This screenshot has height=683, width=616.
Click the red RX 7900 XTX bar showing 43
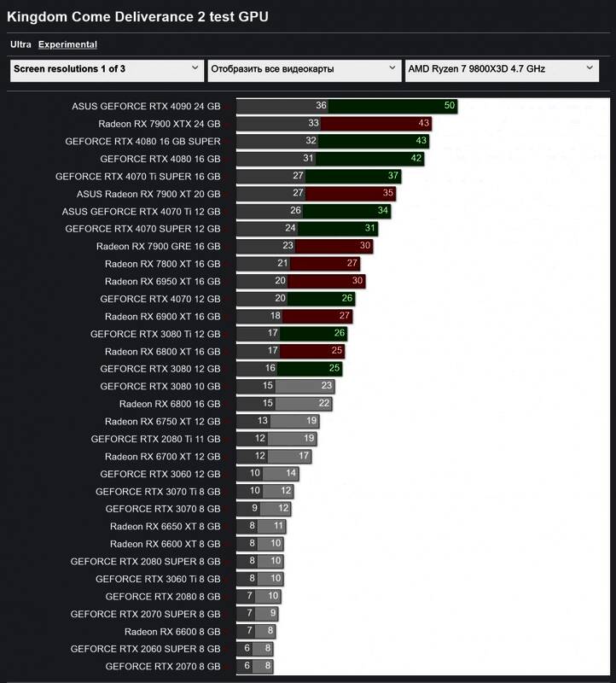pos(376,124)
